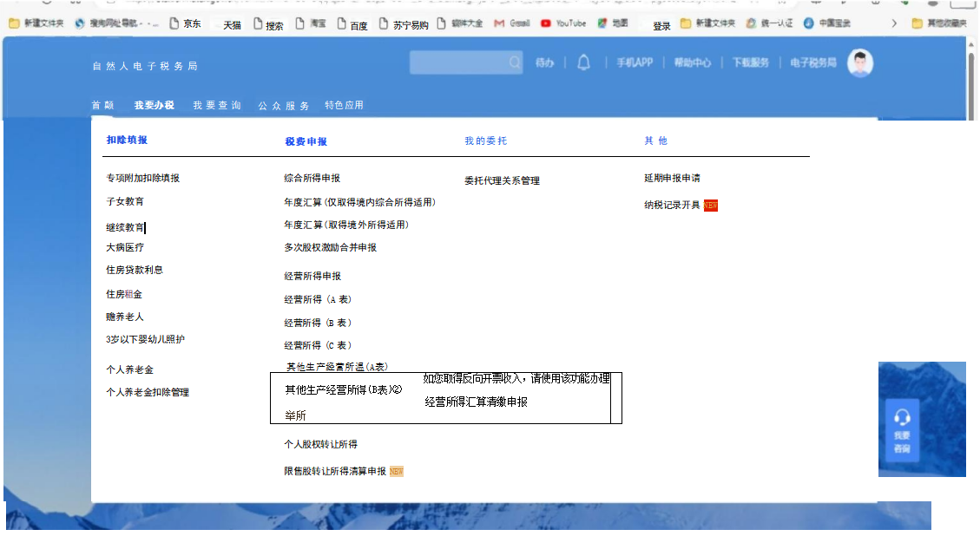The image size is (980, 536).
Task: Open the 中国宝武 bookmark
Action: coord(827,23)
